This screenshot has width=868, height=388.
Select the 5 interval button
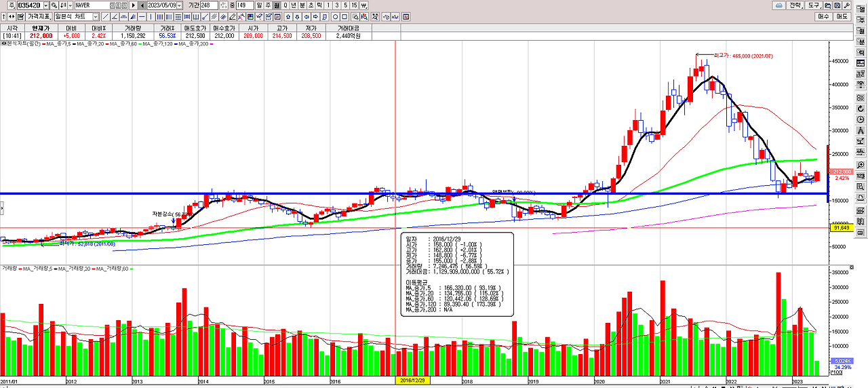click(x=345, y=5)
